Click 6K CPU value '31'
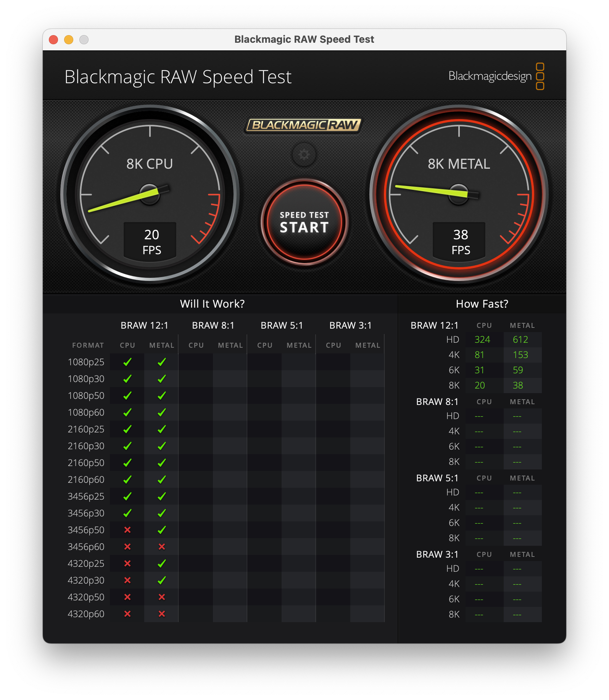This screenshot has width=609, height=700. pyautogui.click(x=479, y=370)
